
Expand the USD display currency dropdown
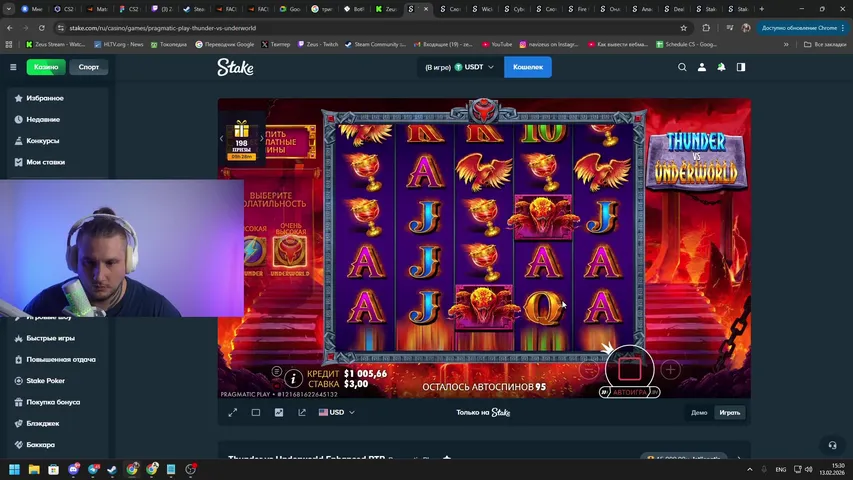[337, 413]
